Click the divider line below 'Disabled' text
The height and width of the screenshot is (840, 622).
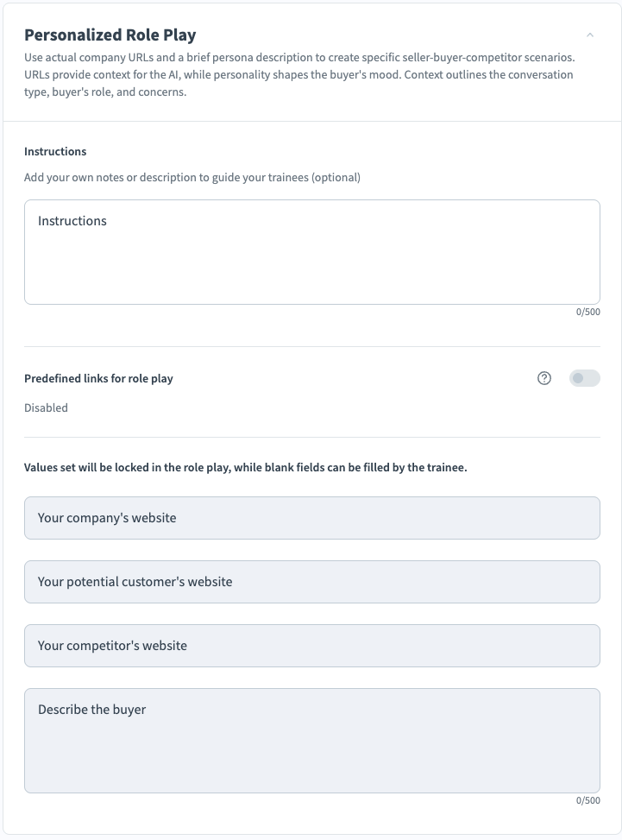click(311, 438)
